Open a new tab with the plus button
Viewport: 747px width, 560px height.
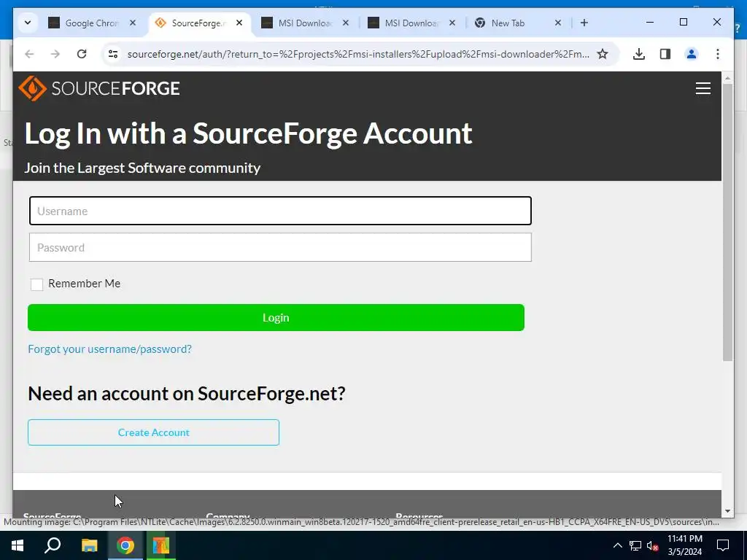[584, 23]
